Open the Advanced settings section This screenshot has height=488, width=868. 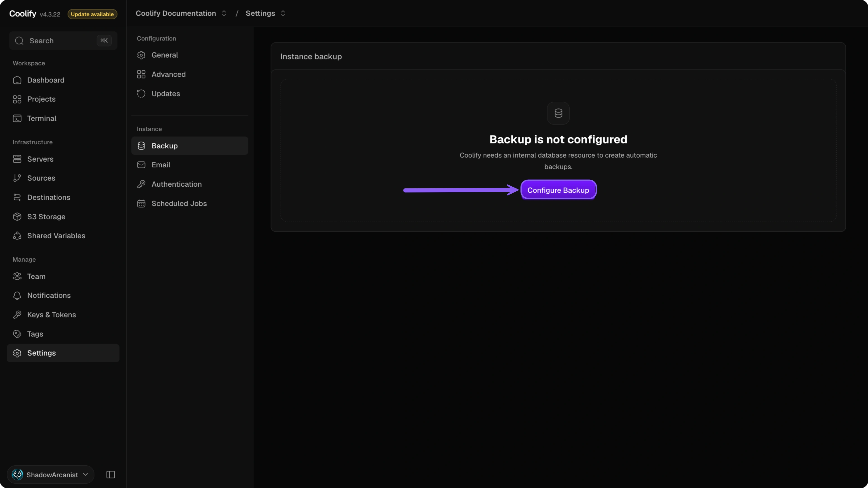(x=190, y=74)
